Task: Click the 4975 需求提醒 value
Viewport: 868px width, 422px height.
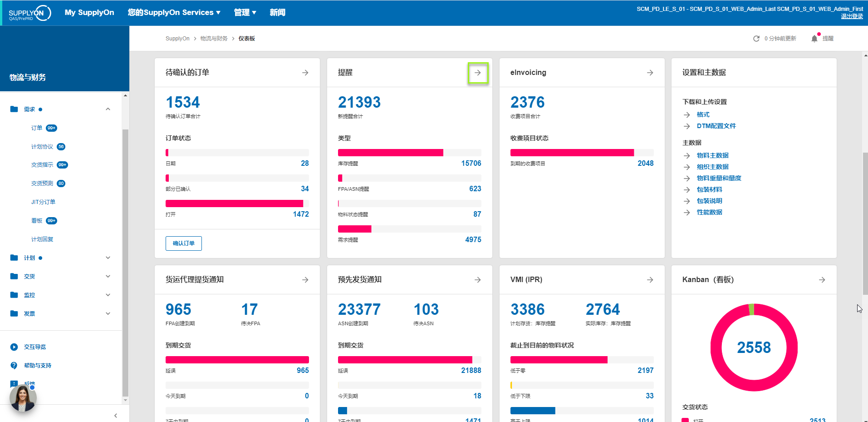Action: 473,240
